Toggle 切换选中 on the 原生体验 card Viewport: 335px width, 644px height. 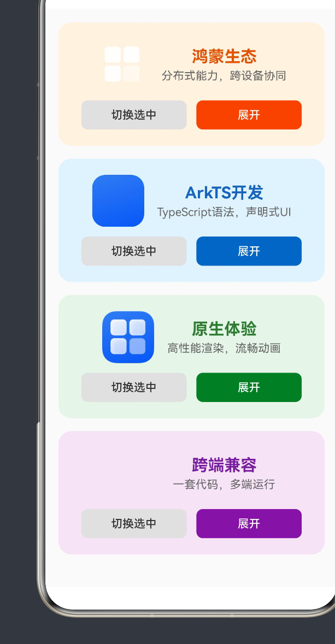(134, 387)
